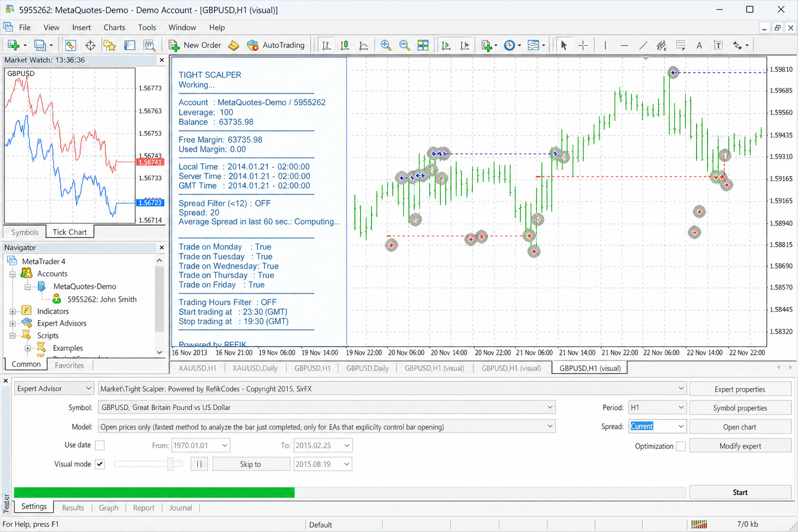Click the Open chart button

coord(740,427)
